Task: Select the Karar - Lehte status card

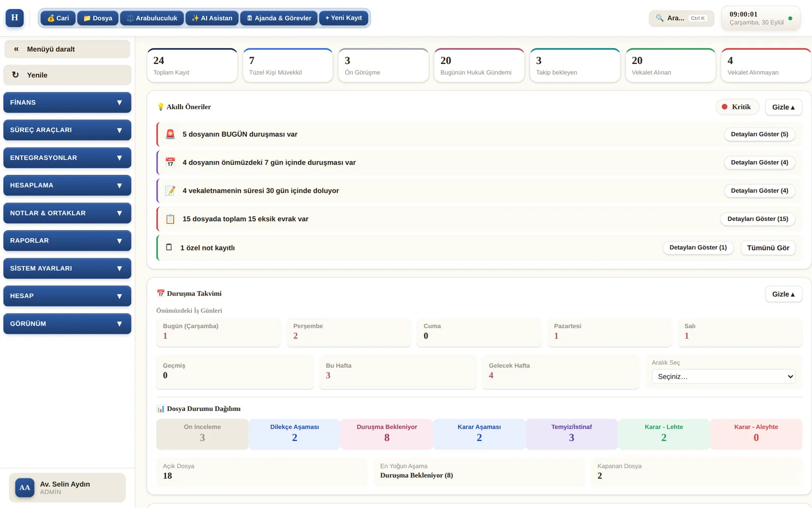Action: pyautogui.click(x=664, y=434)
